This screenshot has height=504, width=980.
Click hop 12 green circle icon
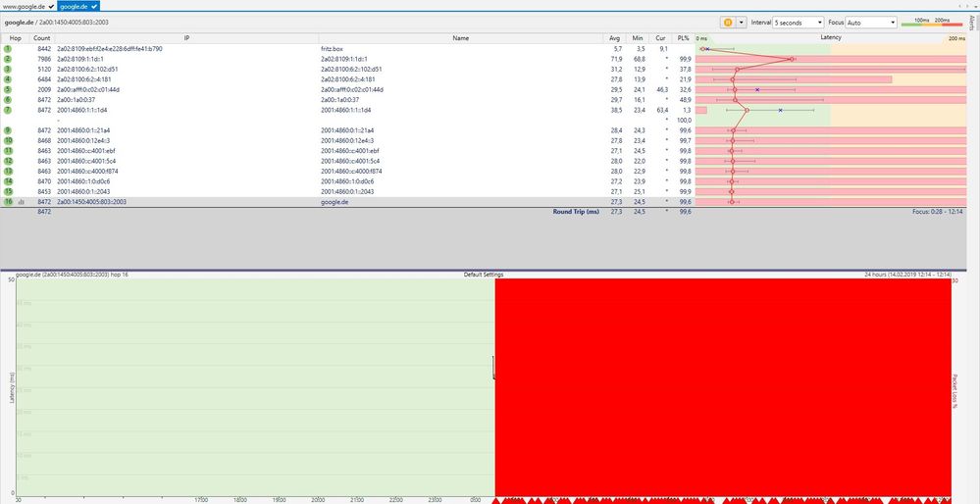8,161
